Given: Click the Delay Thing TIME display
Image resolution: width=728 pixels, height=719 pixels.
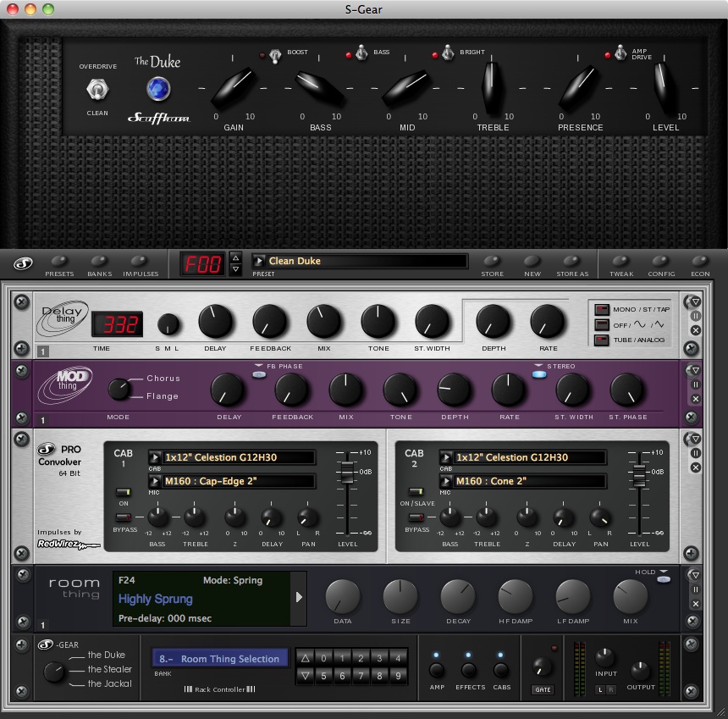Looking at the screenshot, I should click(117, 324).
